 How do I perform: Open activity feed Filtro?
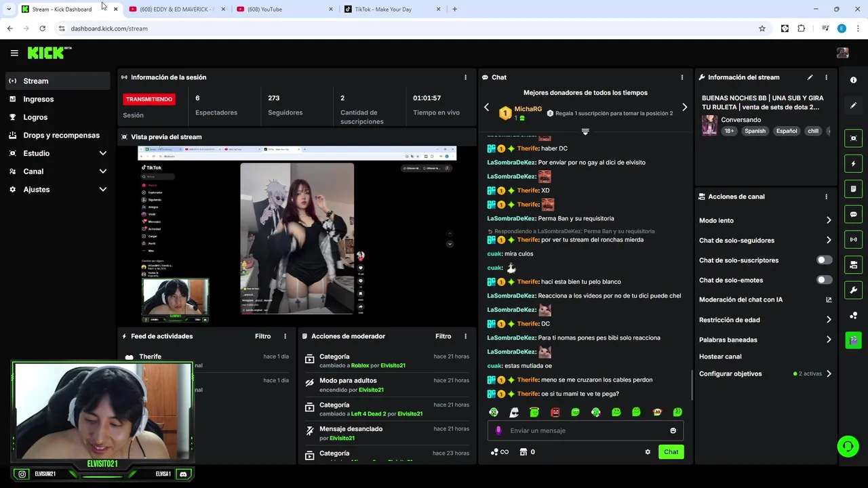pos(262,336)
